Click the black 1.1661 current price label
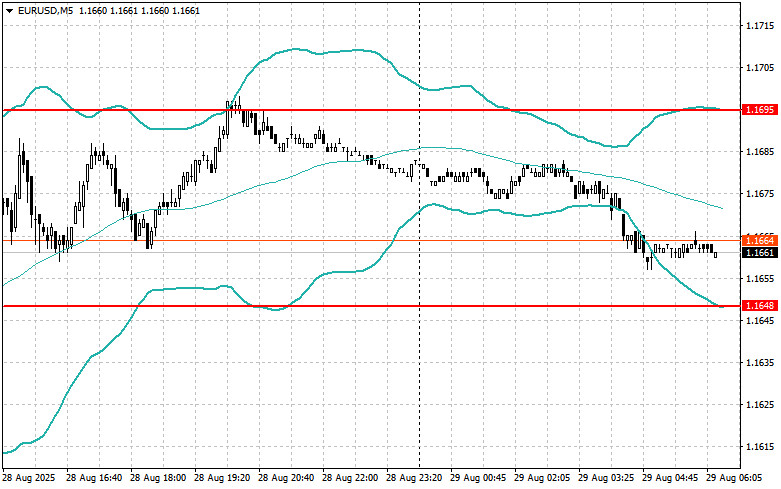Viewport: 781px width, 489px height. pyautogui.click(x=760, y=253)
